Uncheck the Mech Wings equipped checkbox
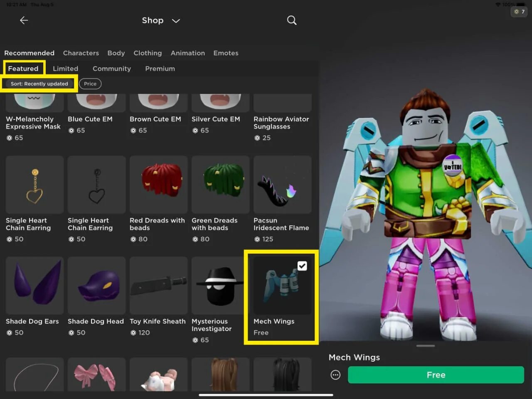The image size is (532, 399). tap(302, 266)
